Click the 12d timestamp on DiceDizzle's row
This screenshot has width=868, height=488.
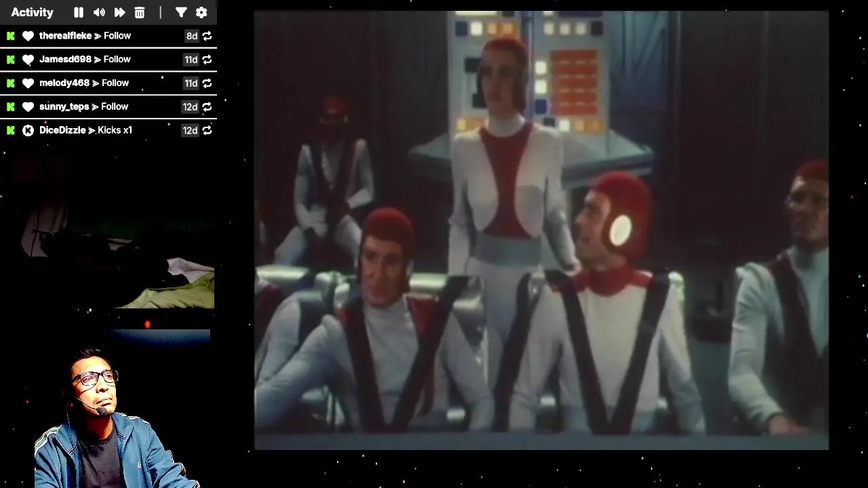(x=190, y=131)
